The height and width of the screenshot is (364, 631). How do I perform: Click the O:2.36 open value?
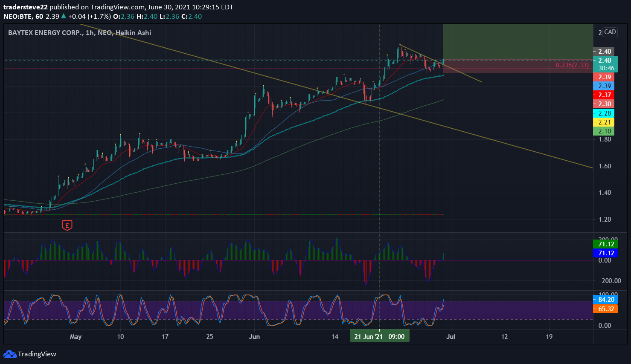124,17
